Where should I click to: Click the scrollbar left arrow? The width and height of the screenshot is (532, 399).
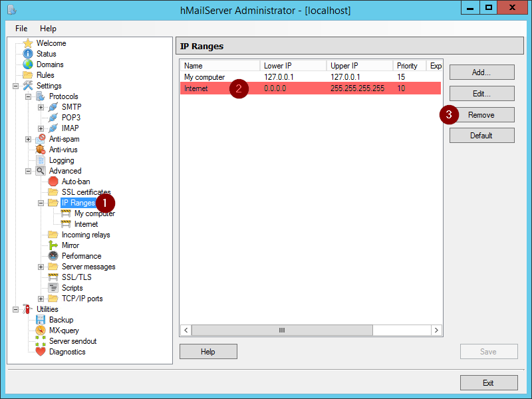[x=186, y=330]
